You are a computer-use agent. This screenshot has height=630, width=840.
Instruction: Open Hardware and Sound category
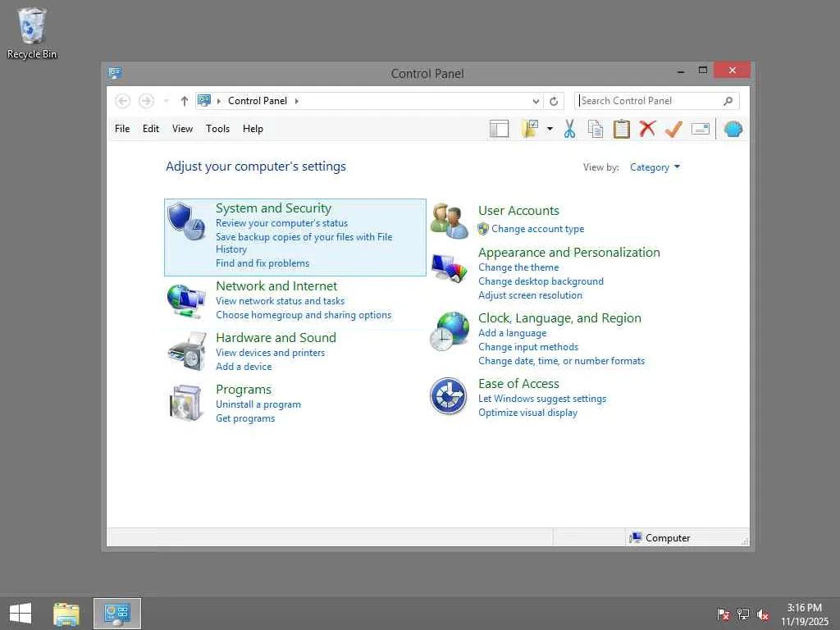coord(276,338)
